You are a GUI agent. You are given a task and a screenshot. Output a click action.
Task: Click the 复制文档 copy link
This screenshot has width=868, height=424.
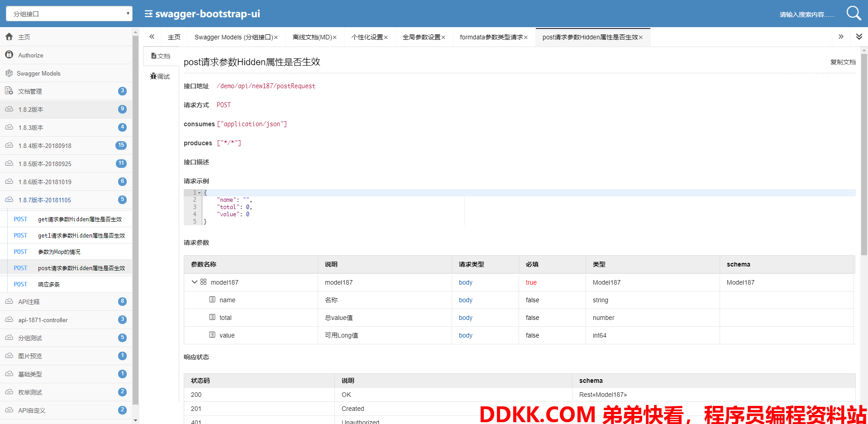[x=843, y=62]
